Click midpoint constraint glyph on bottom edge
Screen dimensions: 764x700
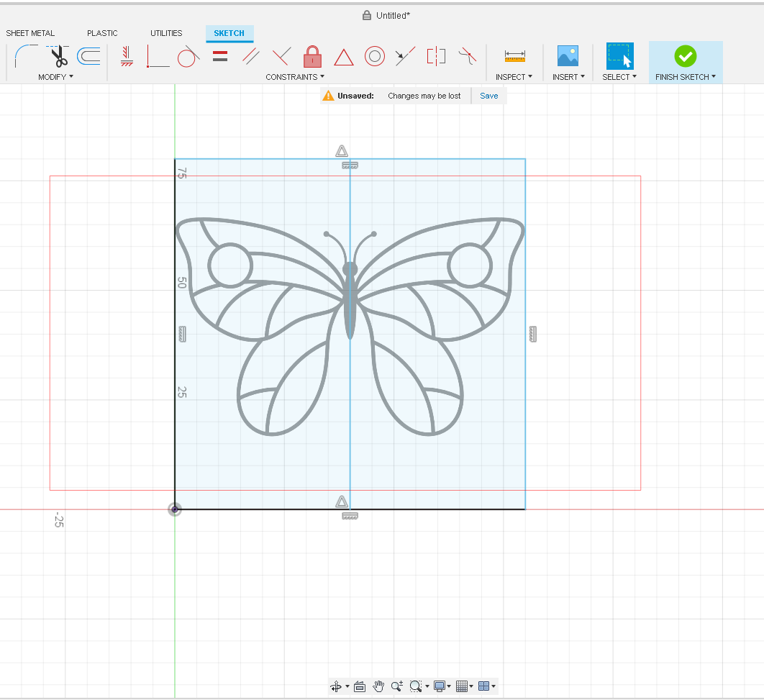pyautogui.click(x=342, y=501)
